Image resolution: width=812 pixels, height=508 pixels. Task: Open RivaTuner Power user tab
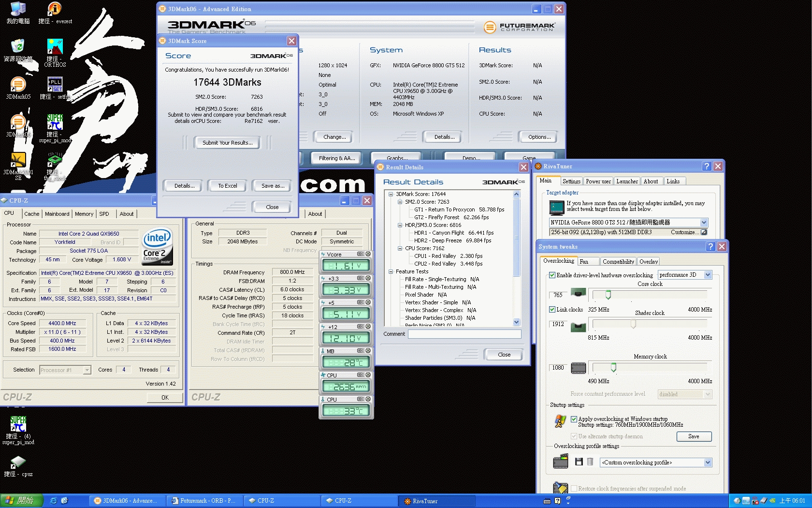pyautogui.click(x=598, y=181)
